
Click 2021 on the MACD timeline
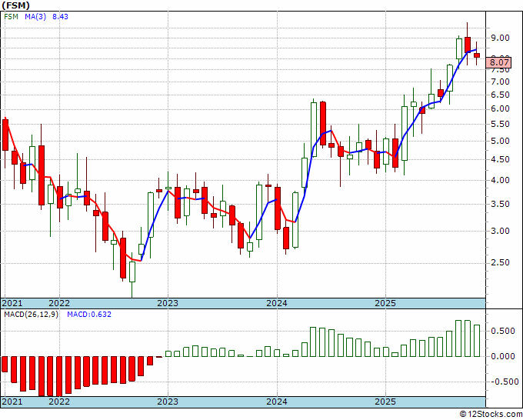click(12, 402)
